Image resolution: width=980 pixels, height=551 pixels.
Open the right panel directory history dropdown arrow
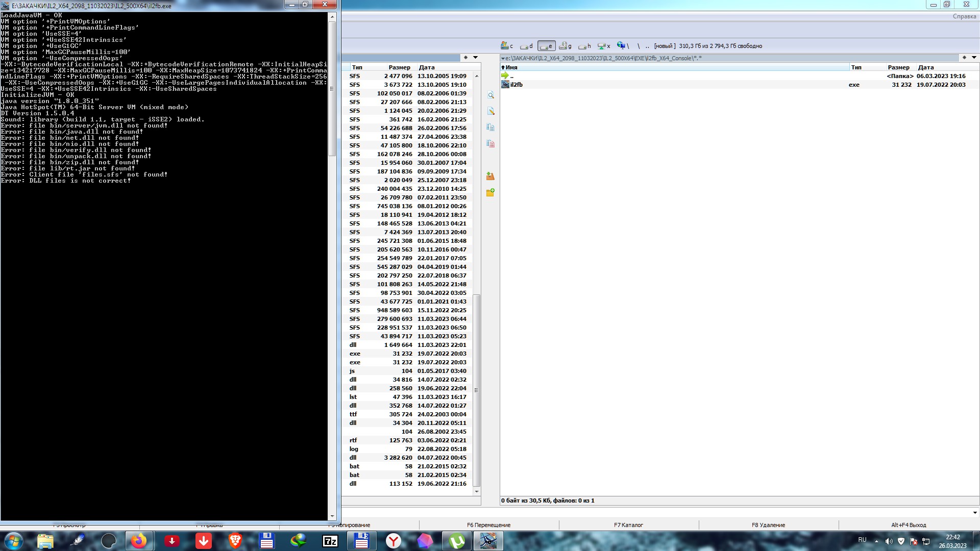click(974, 58)
